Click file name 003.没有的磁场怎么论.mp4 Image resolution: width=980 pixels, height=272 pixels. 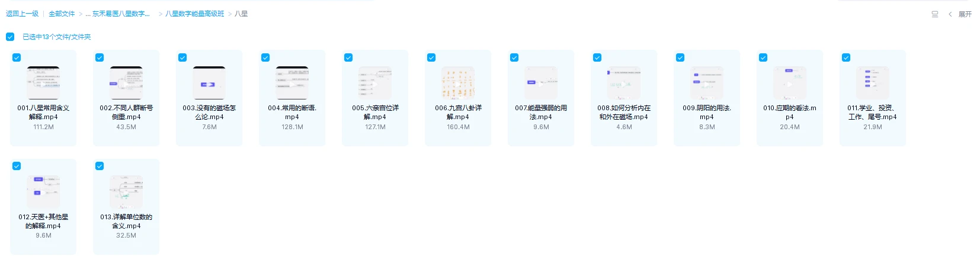[209, 113]
